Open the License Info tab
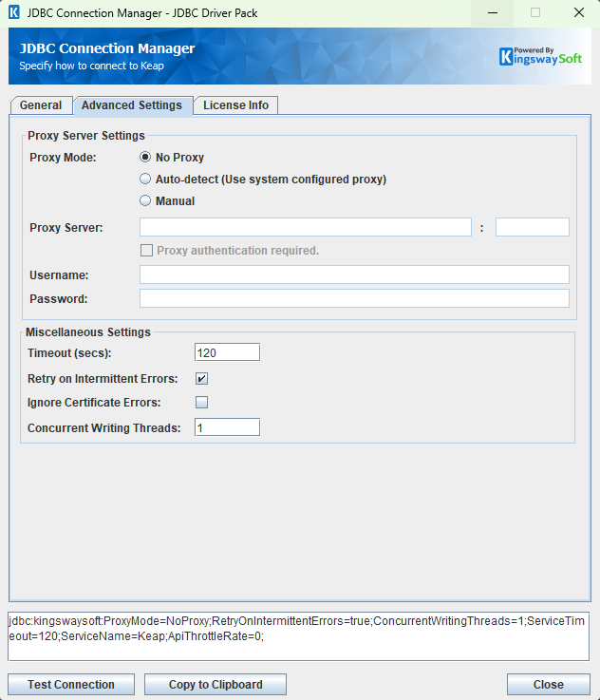The image size is (600, 700). [235, 105]
